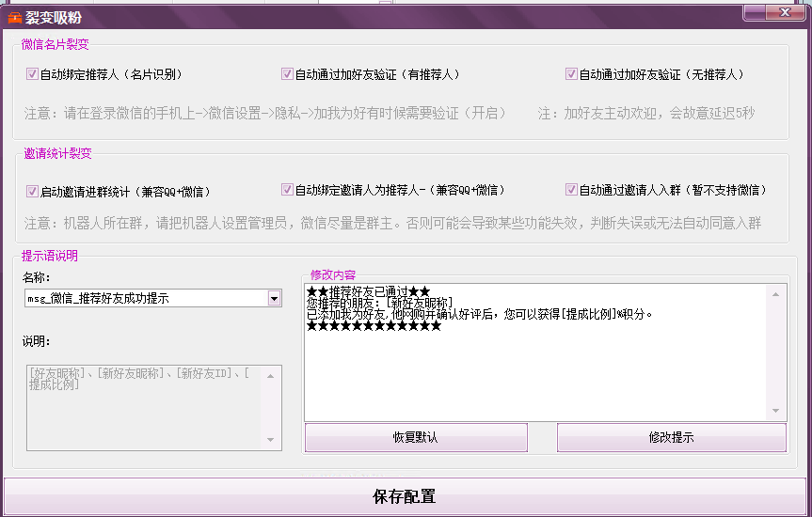
Task: Click the 裂变吸粉 app icon in title bar
Action: coord(14,16)
